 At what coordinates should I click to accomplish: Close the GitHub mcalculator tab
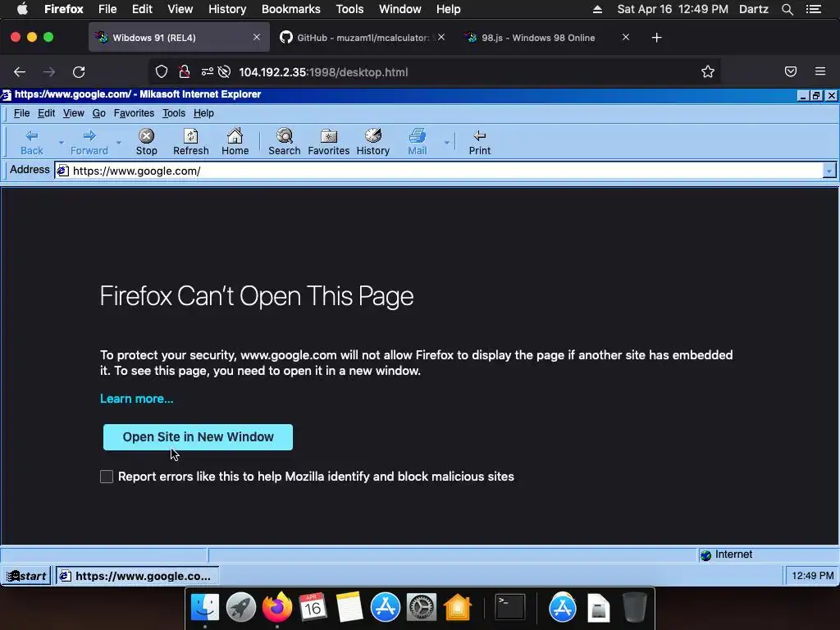[441, 37]
